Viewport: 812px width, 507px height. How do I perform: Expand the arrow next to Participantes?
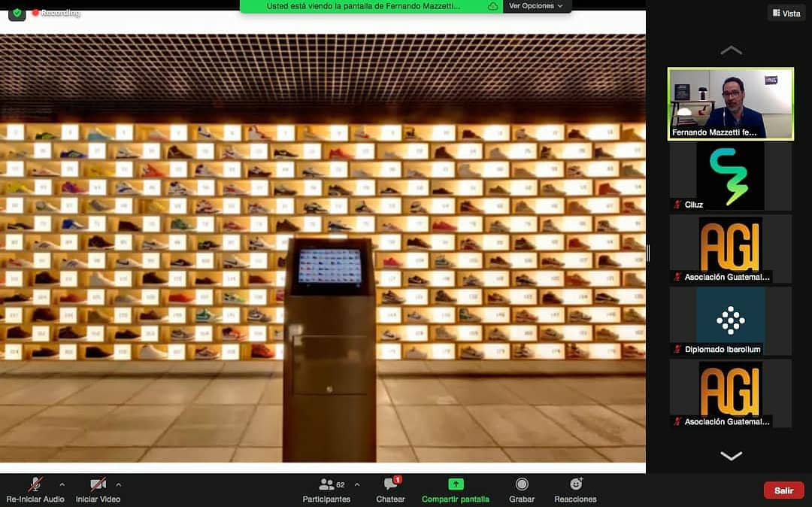tap(356, 484)
